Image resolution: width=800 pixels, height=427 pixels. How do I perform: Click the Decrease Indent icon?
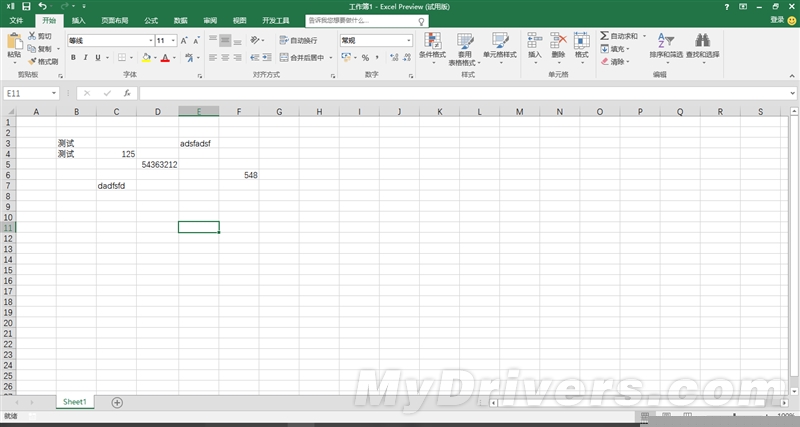(x=255, y=58)
